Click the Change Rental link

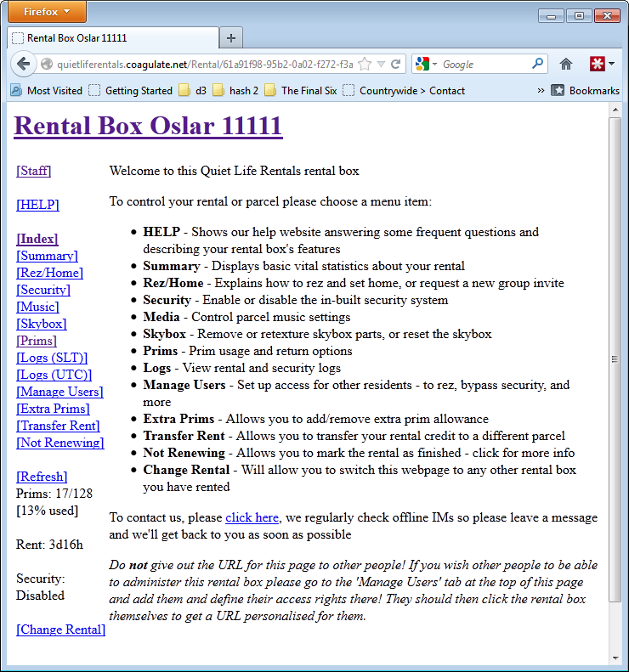pos(60,630)
